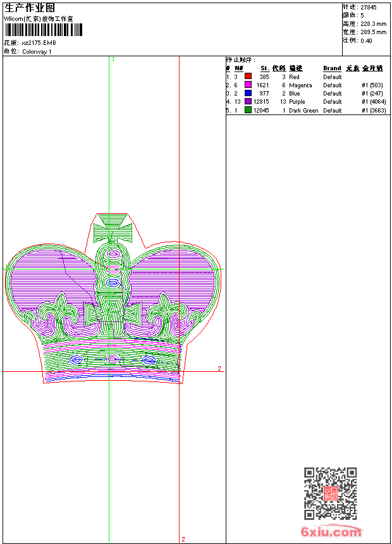
Task: Select the magenta color swatch
Action: [x=248, y=85]
